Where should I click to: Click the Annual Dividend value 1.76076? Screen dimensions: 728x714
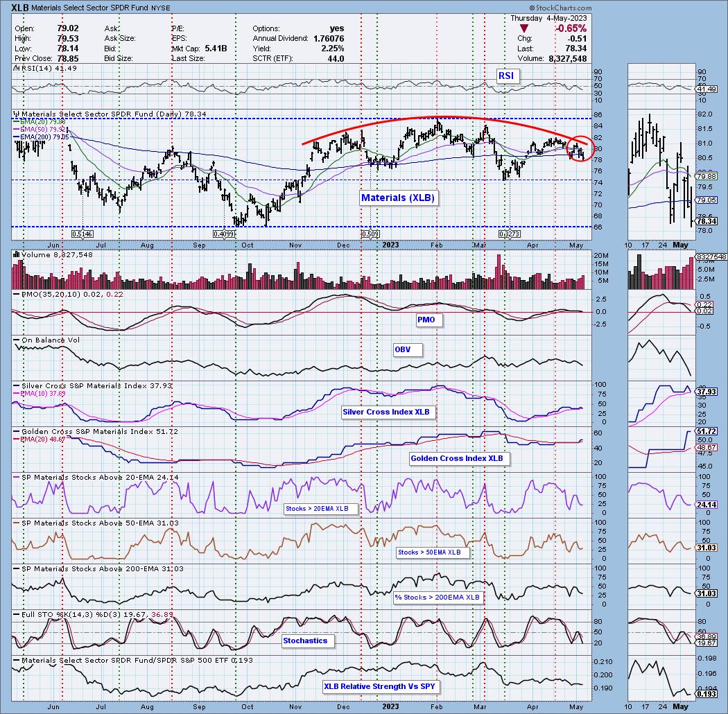pos(329,39)
